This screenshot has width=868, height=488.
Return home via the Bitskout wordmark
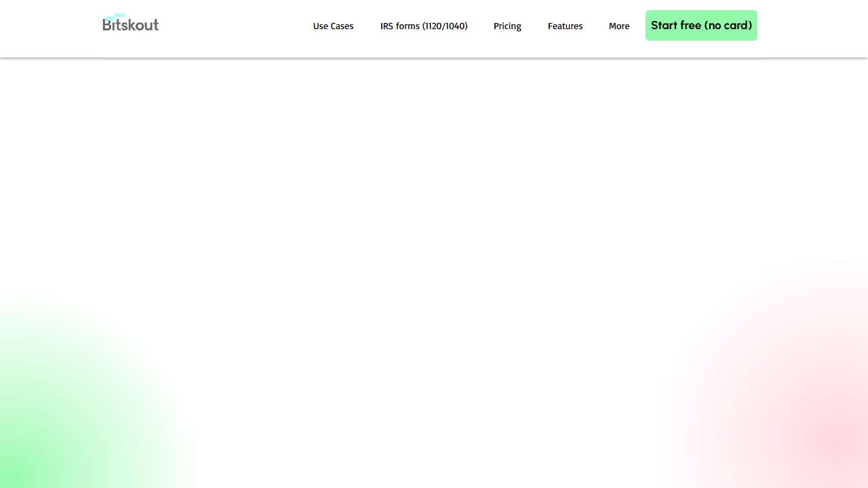130,25
